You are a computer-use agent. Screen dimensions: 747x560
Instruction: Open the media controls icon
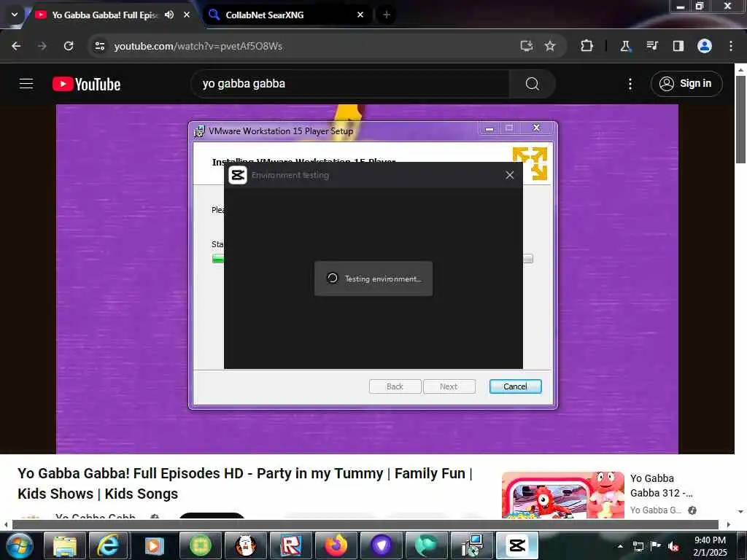[651, 46]
